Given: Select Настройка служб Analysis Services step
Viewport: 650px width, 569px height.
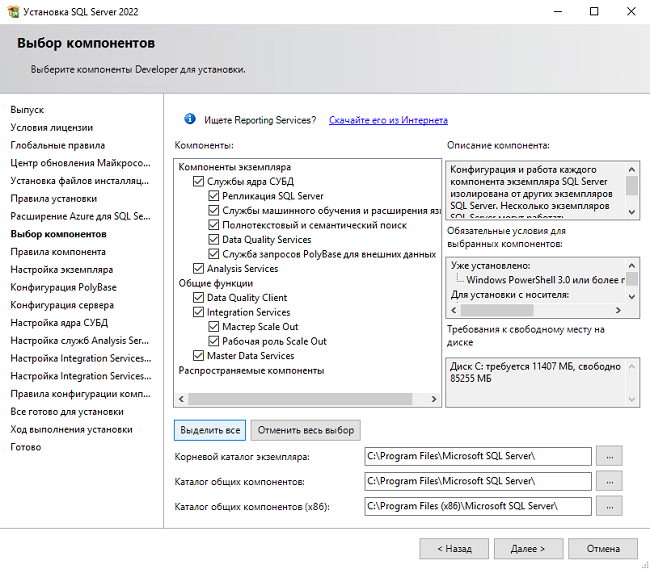Looking at the screenshot, I should pyautogui.click(x=80, y=341).
